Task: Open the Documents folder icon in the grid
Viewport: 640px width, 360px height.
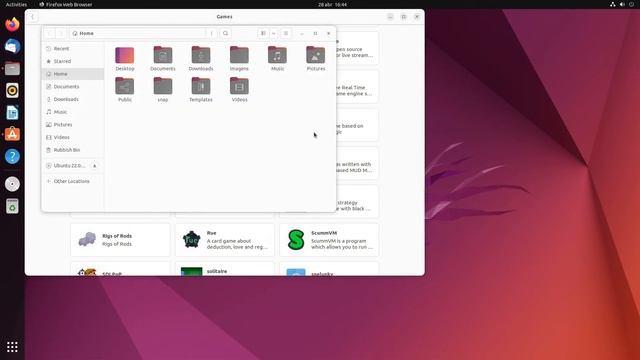Action: (x=162, y=59)
